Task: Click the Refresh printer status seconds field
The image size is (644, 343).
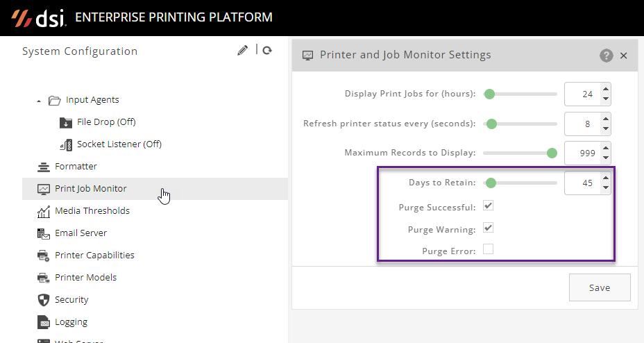Action: pos(582,124)
